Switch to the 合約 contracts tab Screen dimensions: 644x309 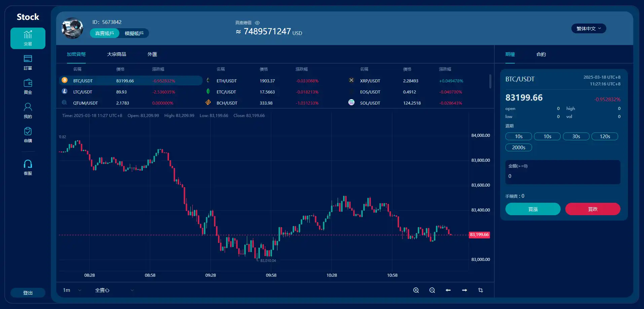[x=541, y=54]
